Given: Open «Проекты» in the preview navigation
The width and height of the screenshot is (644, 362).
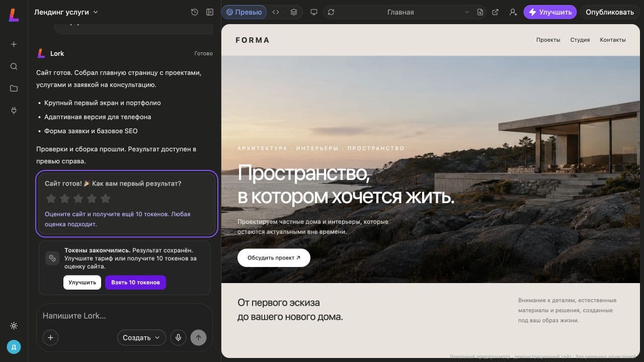Looking at the screenshot, I should (x=548, y=40).
